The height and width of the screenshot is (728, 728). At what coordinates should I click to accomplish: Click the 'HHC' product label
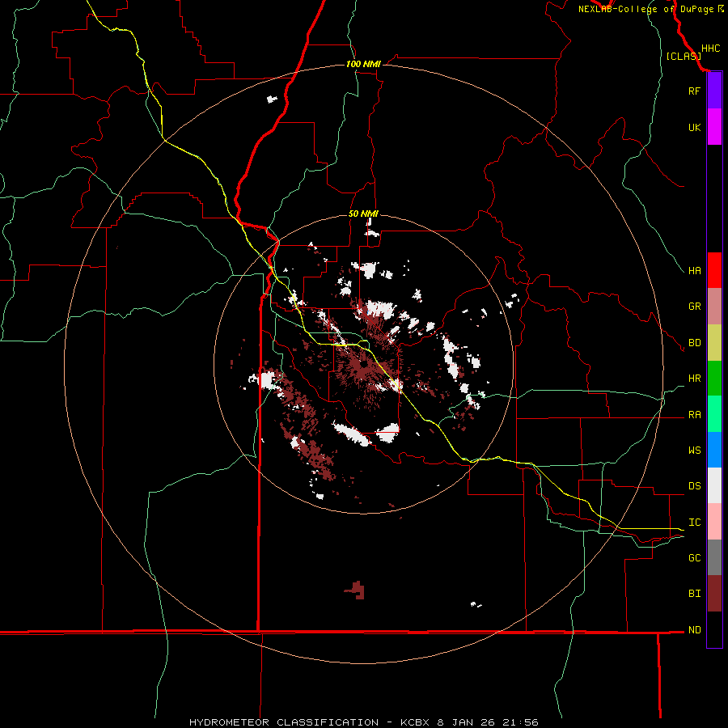click(x=711, y=49)
